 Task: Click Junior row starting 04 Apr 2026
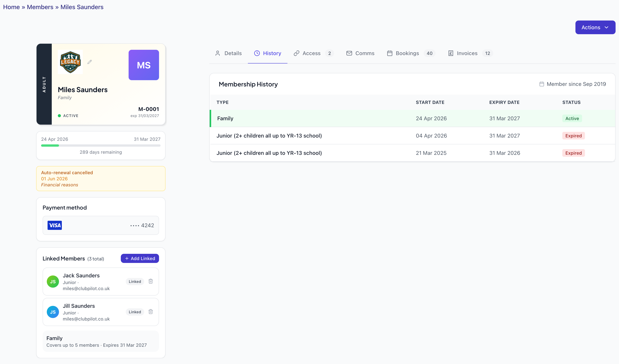pyautogui.click(x=412, y=136)
